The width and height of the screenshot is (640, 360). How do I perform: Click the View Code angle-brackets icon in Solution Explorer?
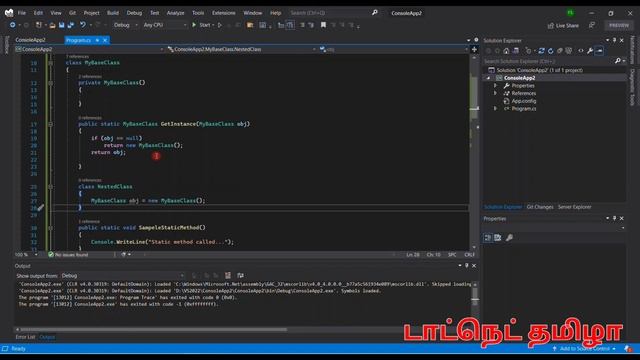[x=581, y=51]
